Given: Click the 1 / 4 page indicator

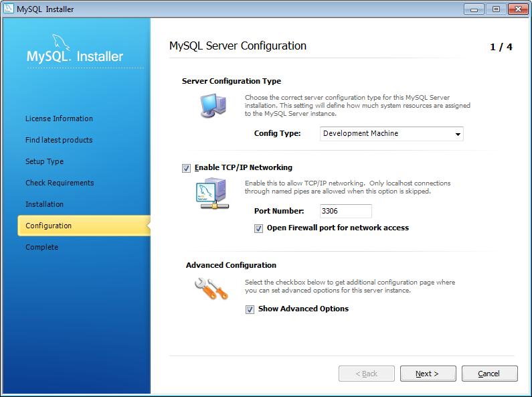Looking at the screenshot, I should [x=501, y=47].
